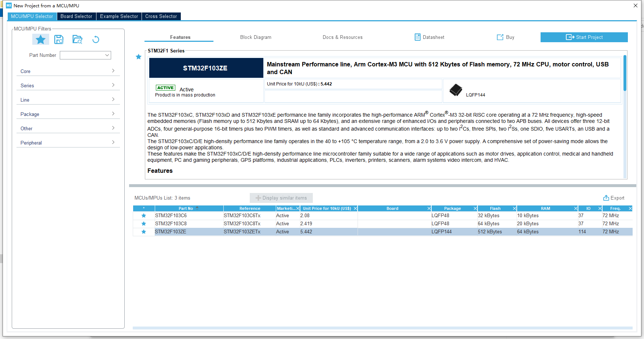Click the horizontal splitter above MCU list
The image size is (644, 339).
[x=383, y=186]
